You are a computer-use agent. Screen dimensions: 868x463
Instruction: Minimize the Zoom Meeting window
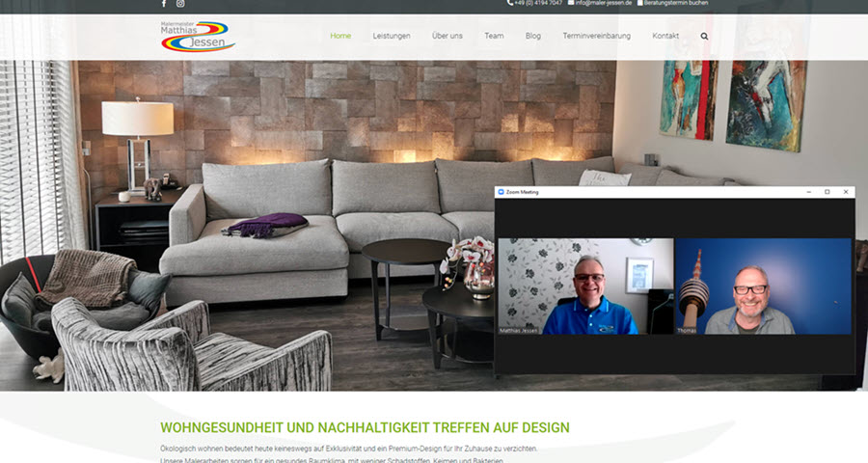(x=809, y=192)
